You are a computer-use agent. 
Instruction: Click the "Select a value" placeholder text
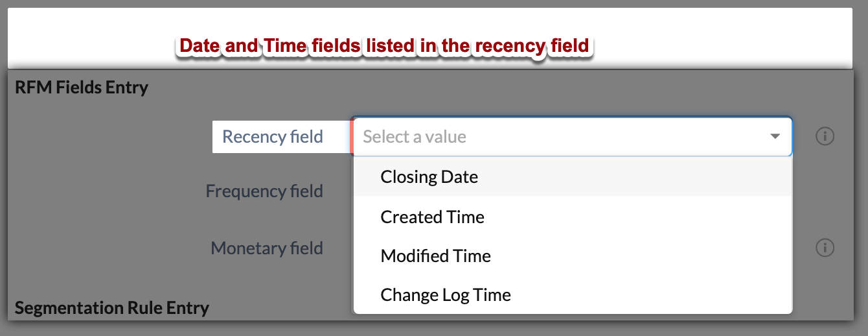(415, 137)
